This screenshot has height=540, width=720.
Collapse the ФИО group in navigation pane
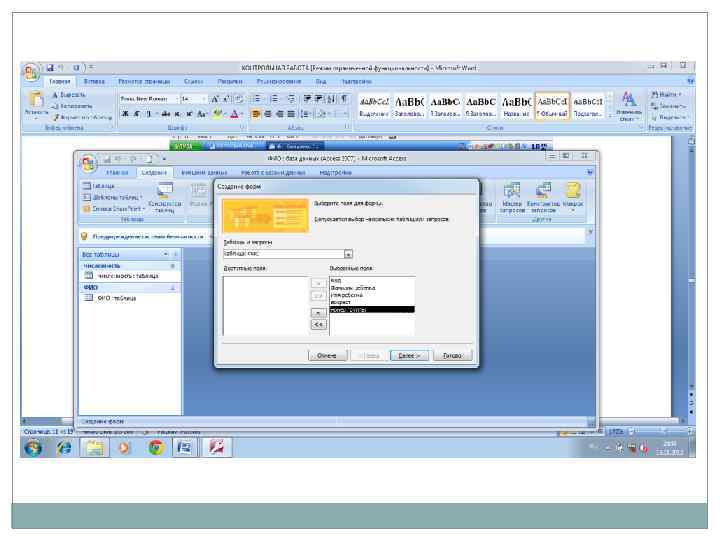173,288
